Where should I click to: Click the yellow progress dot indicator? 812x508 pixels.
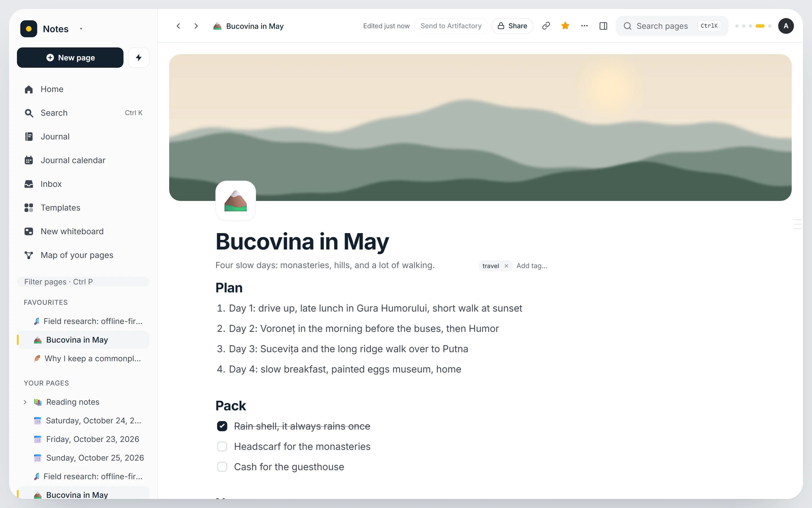tap(760, 26)
